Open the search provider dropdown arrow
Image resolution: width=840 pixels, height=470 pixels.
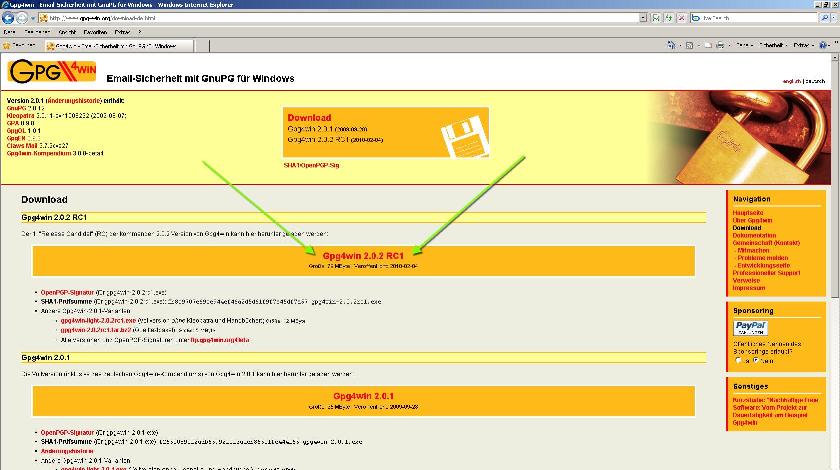[835, 18]
